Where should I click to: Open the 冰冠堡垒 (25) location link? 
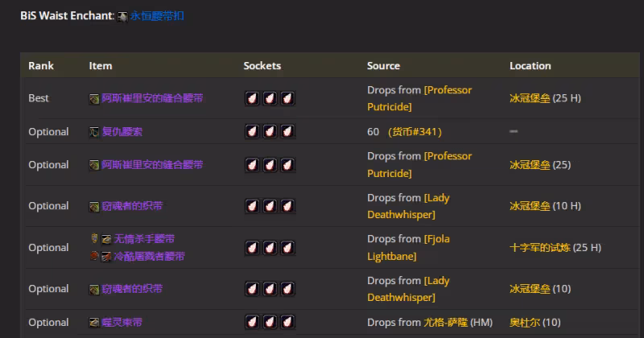pyautogui.click(x=530, y=165)
